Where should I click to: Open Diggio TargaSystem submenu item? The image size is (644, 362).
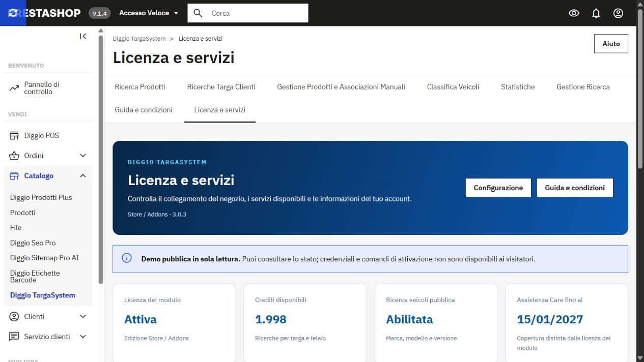[43, 295]
